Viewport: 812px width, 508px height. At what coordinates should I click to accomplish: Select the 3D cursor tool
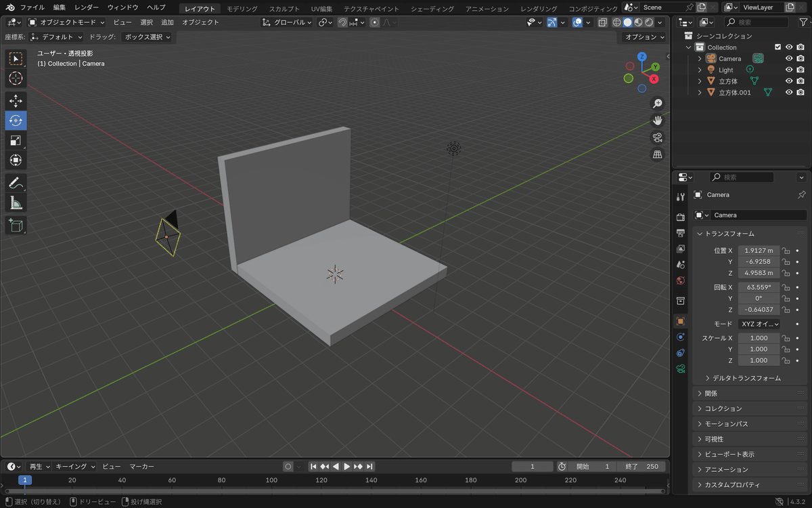[x=16, y=79]
